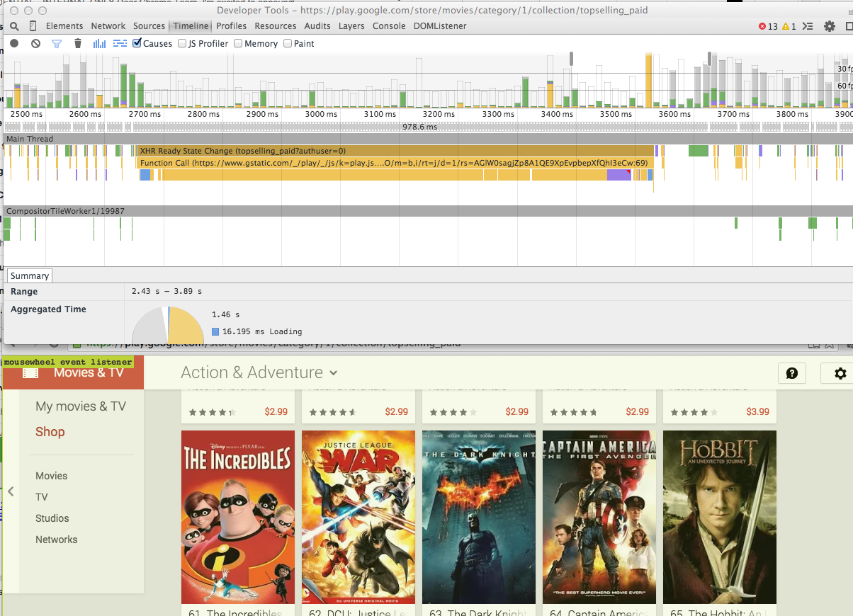853x616 pixels.
Task: Open The Incredibles movie poster
Action: tap(238, 517)
